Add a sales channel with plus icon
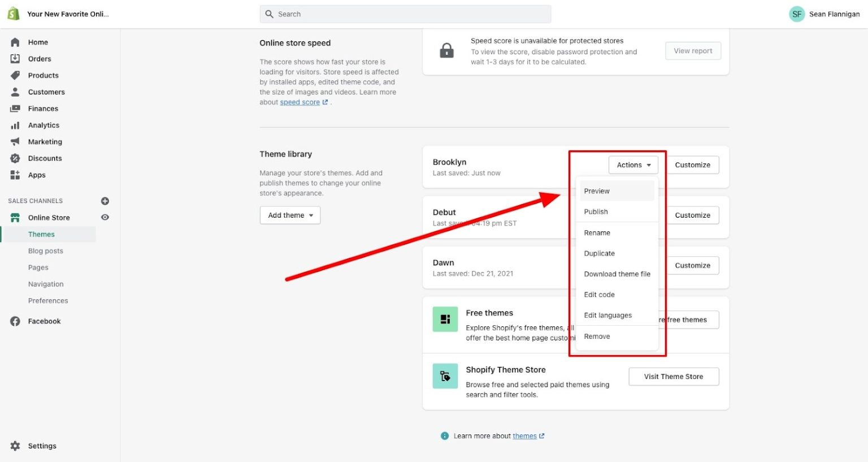The width and height of the screenshot is (868, 462). click(x=105, y=201)
